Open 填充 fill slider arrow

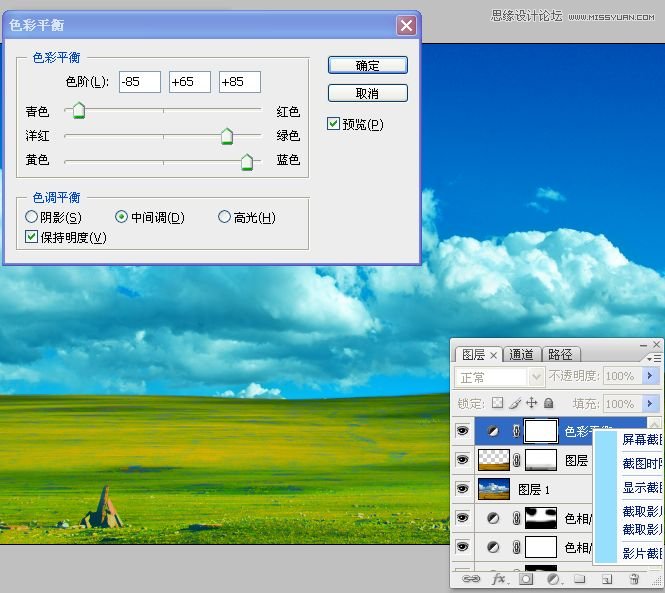651,403
